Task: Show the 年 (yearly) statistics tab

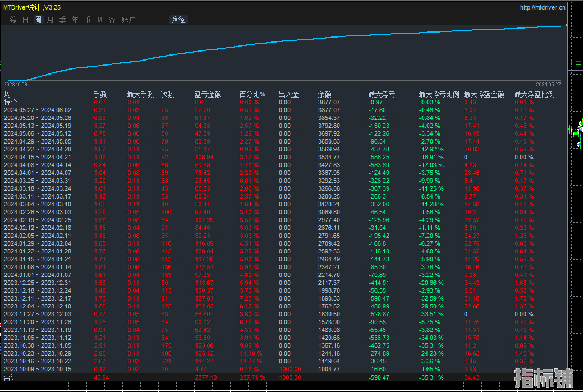Action: click(x=75, y=20)
